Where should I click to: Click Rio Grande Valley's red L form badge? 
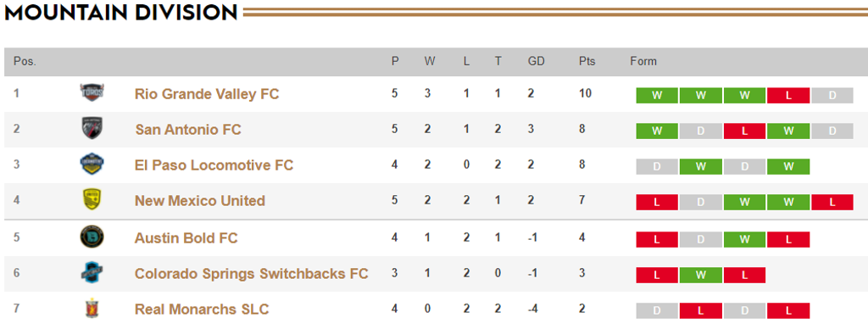pos(788,95)
